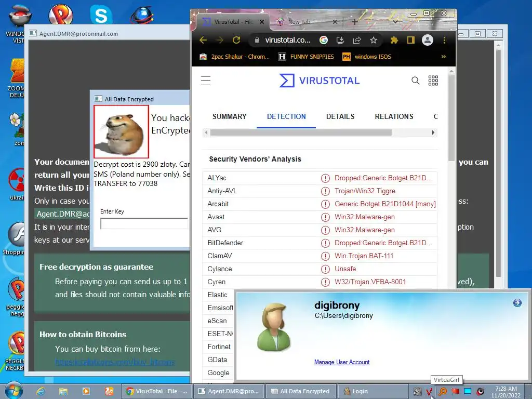Open the Windows Start orb

click(14, 391)
